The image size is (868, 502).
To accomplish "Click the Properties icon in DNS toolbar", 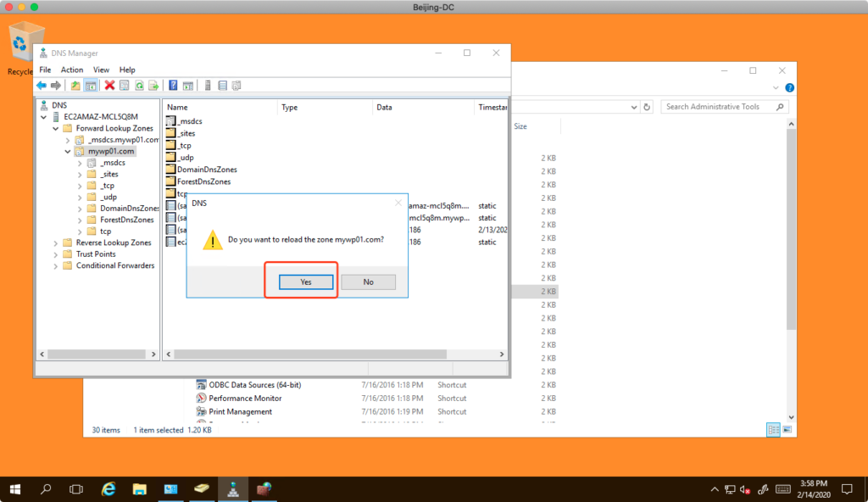I will pyautogui.click(x=124, y=86).
